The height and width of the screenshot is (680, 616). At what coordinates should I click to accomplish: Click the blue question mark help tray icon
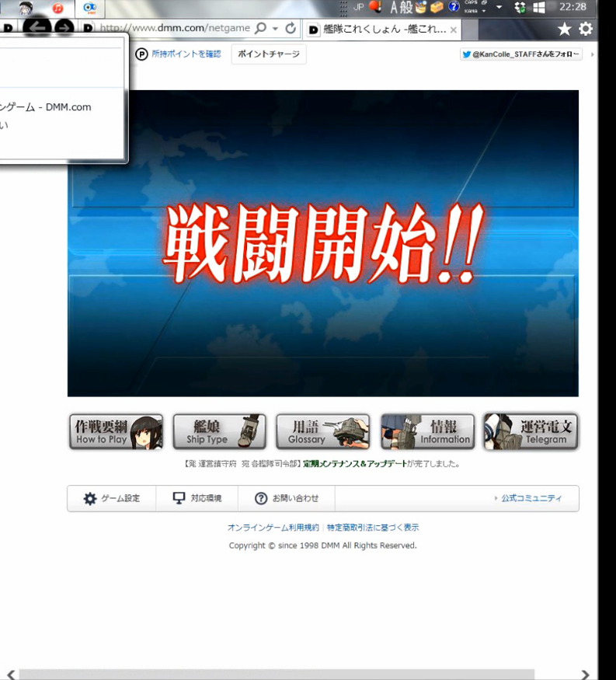pyautogui.click(x=454, y=7)
